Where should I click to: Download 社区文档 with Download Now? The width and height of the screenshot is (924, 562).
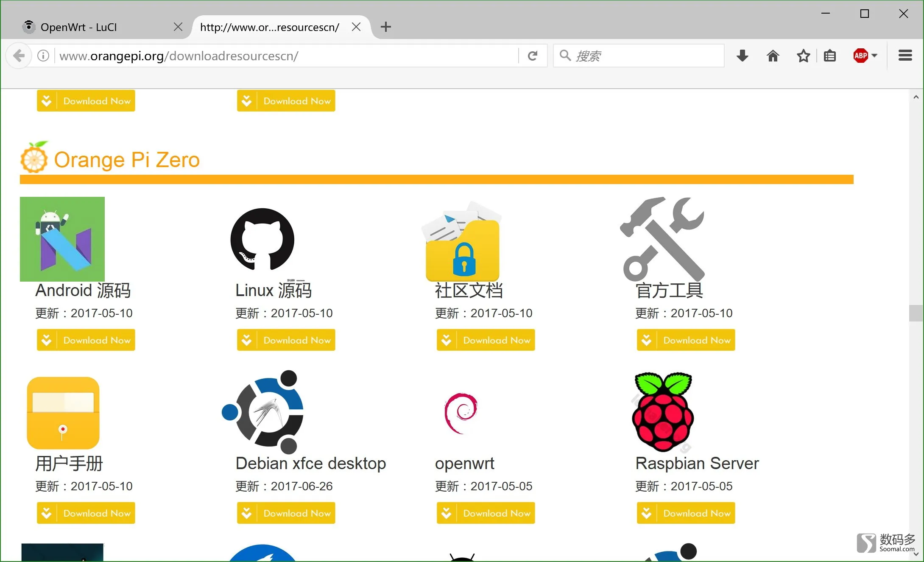click(486, 340)
